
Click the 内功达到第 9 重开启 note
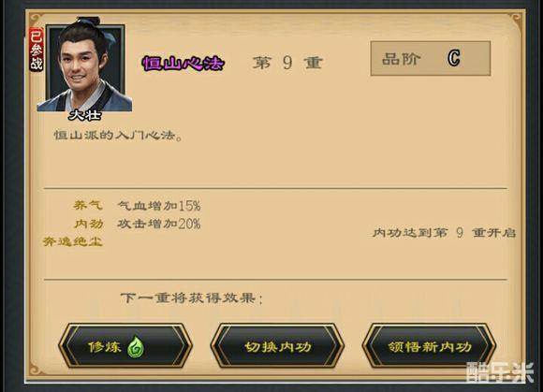tap(445, 233)
